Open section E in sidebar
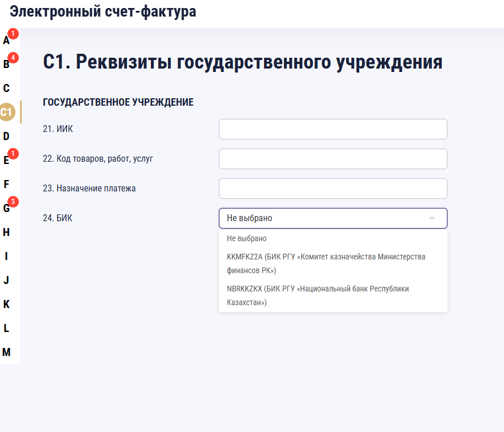Image resolution: width=504 pixels, height=432 pixels. pos(7,160)
